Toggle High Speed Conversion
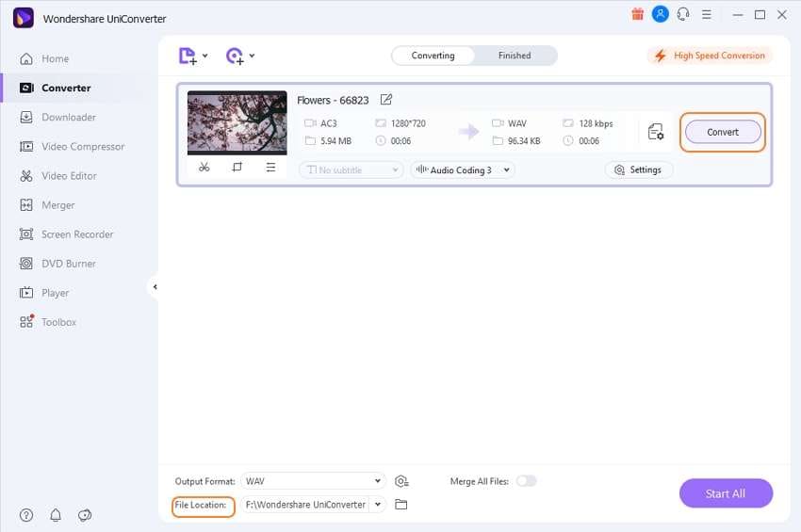Screen dimensions: 801x532 pos(711,56)
